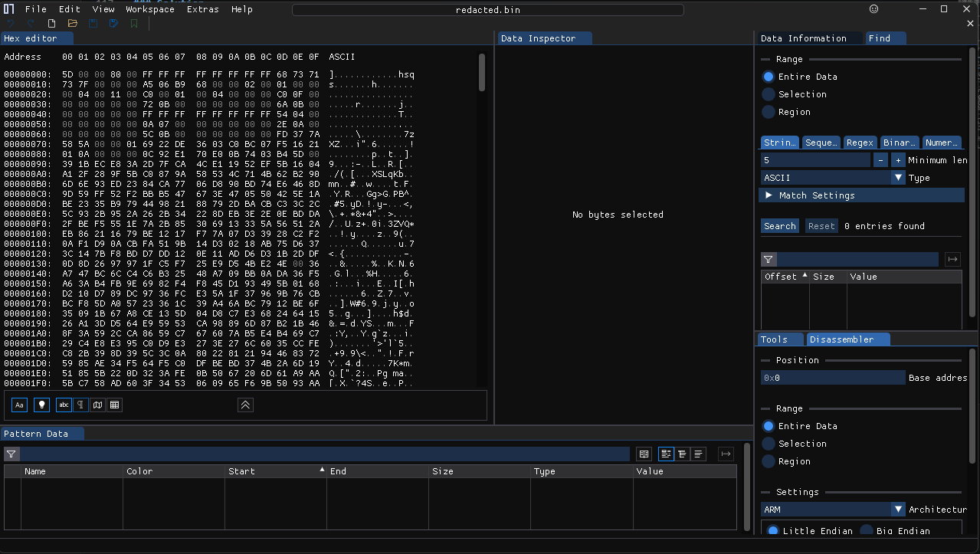Switch to the Find tab
Image resolution: width=980 pixels, height=554 pixels.
pyautogui.click(x=884, y=38)
